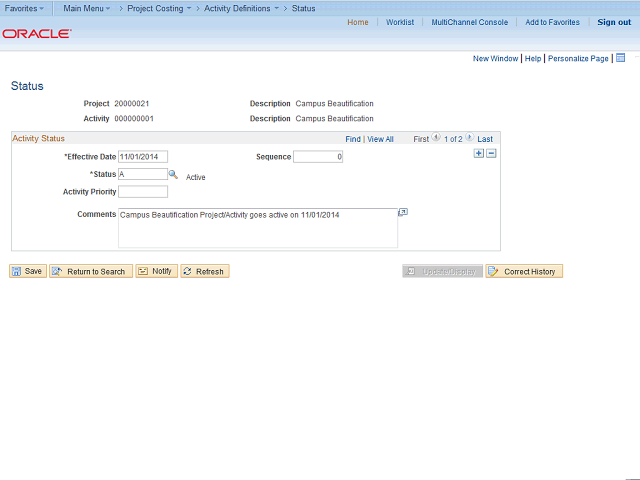Image resolution: width=640 pixels, height=480 pixels.
Task: Click the Refresh button
Action: [205, 271]
